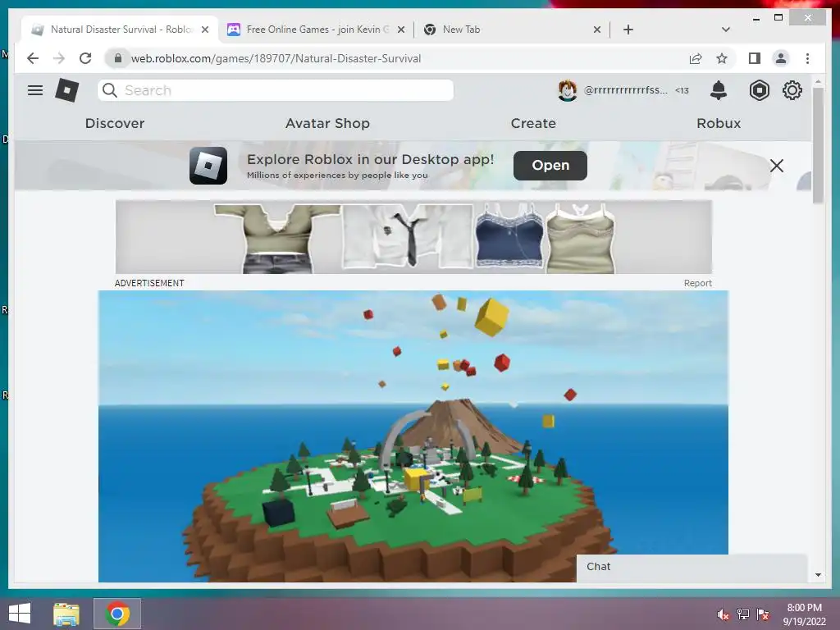The width and height of the screenshot is (840, 630).
Task: Click the browser forward arrow
Action: 59,58
